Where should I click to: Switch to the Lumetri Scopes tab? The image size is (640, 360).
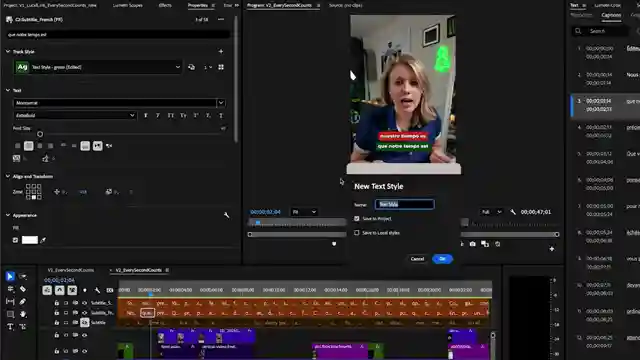click(x=128, y=5)
